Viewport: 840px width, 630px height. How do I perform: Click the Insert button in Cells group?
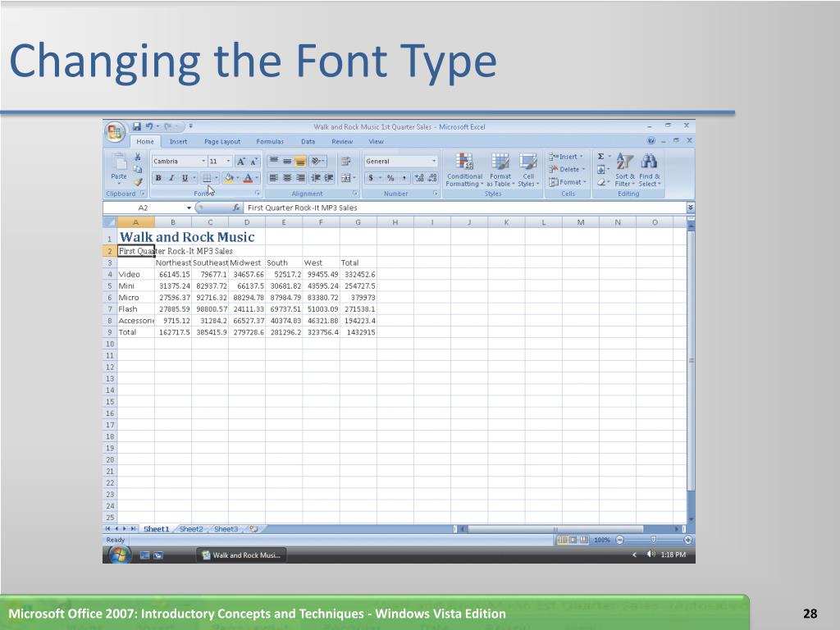pos(566,157)
